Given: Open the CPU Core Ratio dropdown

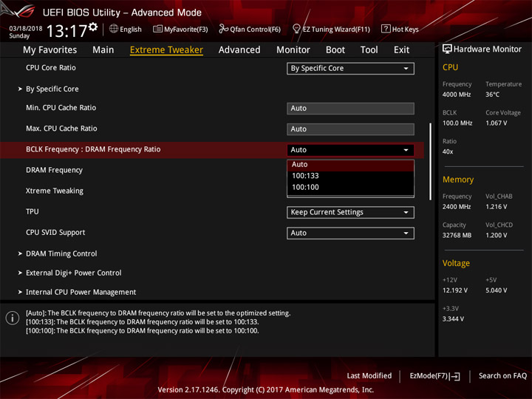Looking at the screenshot, I should tap(350, 68).
